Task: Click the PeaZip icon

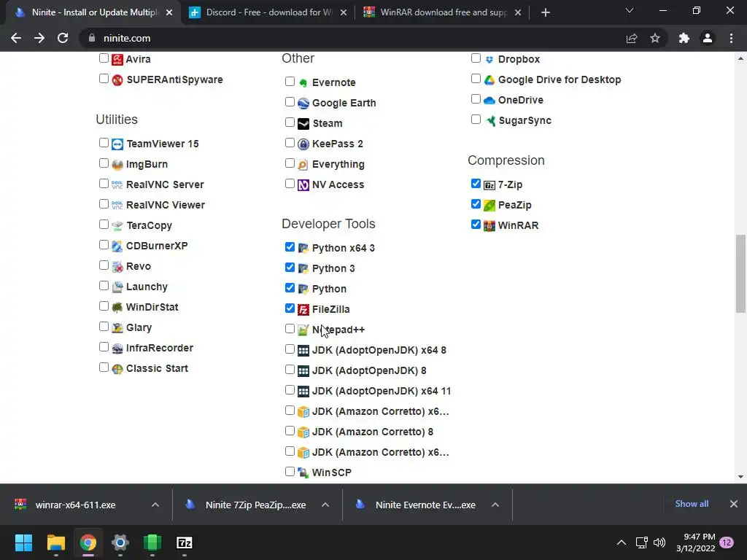Action: point(489,206)
